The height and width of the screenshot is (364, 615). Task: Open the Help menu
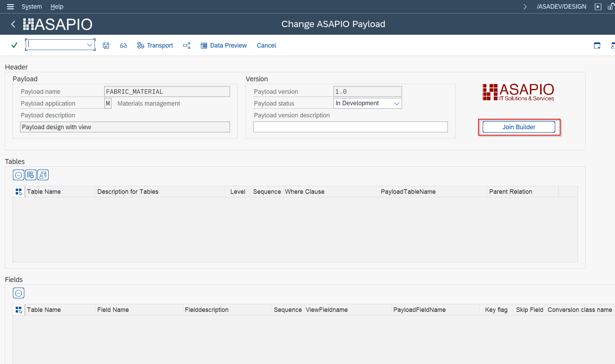[x=57, y=7]
